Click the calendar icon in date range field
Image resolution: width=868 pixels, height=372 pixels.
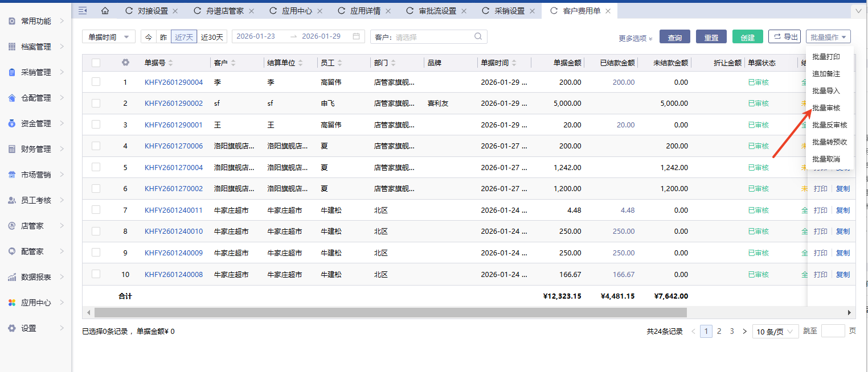(x=356, y=36)
